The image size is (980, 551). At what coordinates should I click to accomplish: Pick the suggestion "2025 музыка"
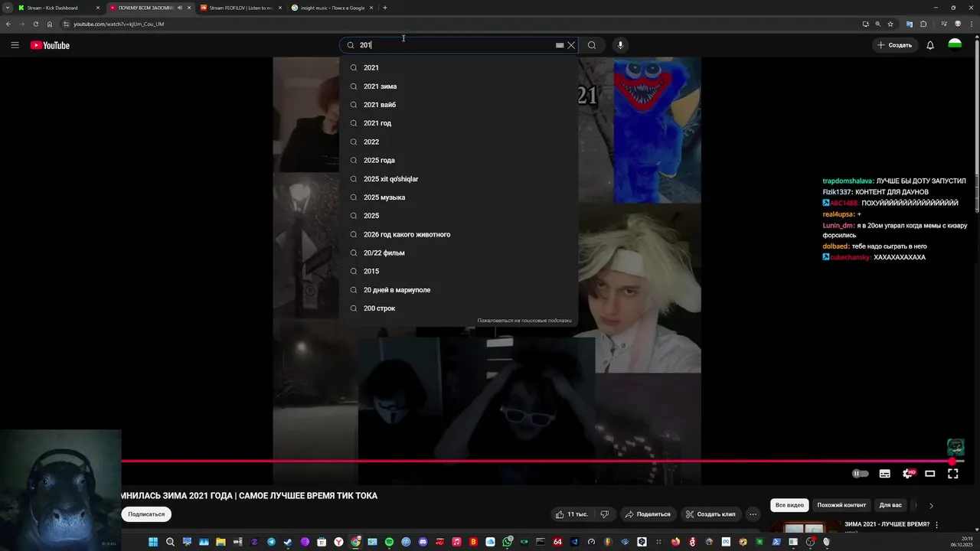pos(459,197)
